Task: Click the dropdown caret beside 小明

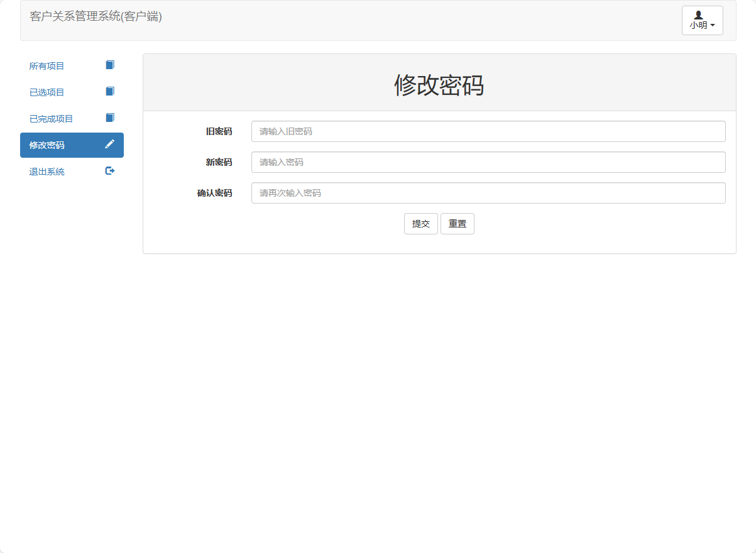Action: tap(712, 26)
